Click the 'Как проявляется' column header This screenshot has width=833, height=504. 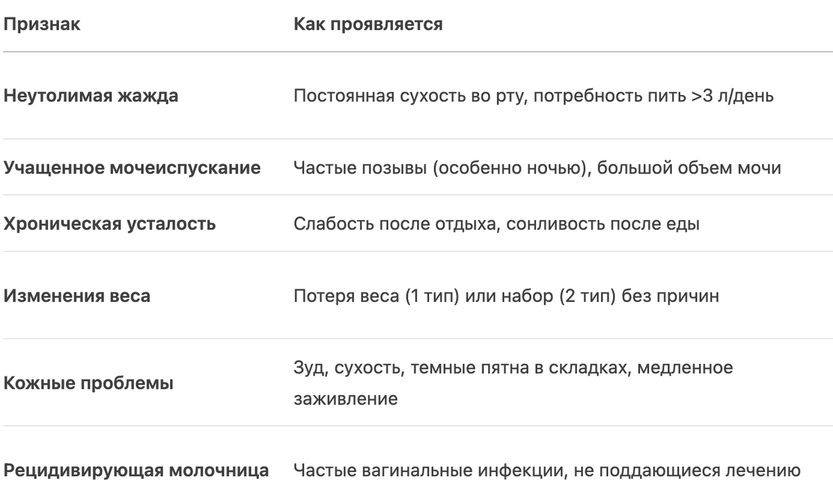(368, 26)
